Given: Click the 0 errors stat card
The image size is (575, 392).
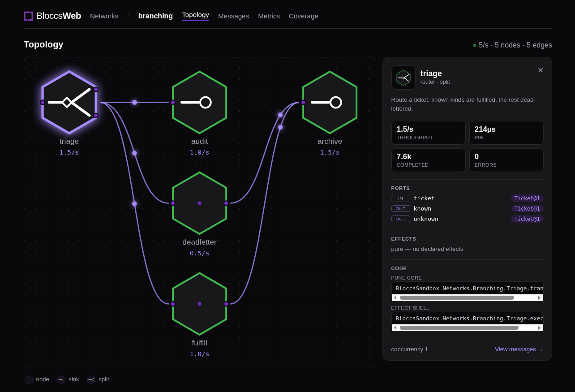Looking at the screenshot, I should coord(506,160).
